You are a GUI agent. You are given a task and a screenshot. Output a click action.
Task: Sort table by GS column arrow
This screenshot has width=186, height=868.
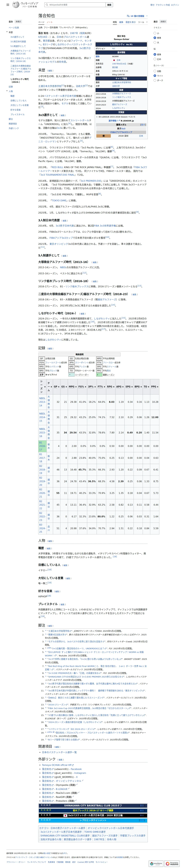pyautogui.click(x=66, y=387)
